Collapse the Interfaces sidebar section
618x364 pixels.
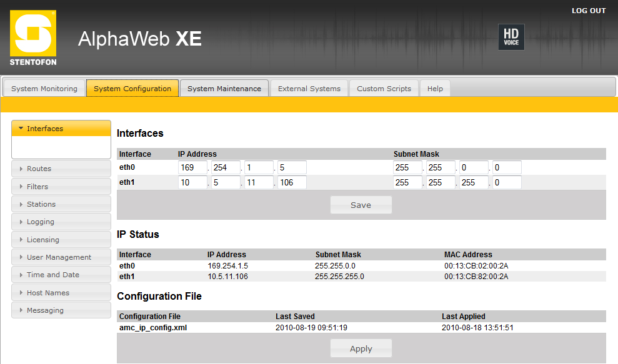pos(61,129)
